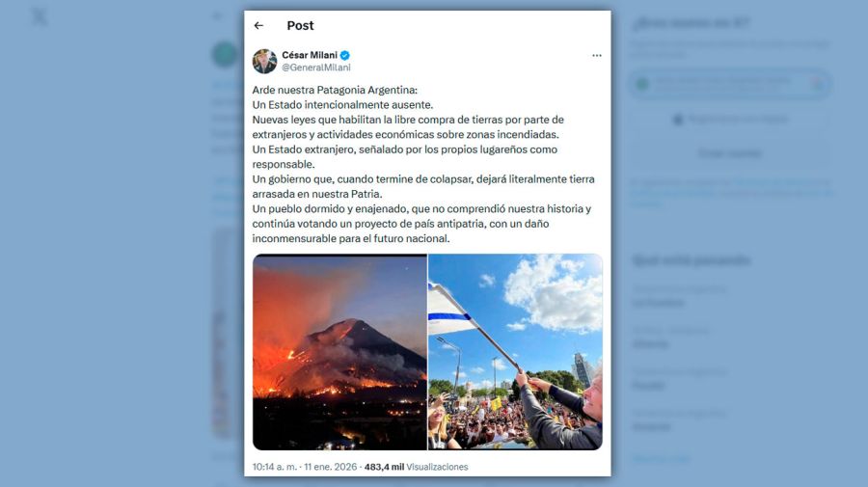Click the 11 ene. 2026 date
The height and width of the screenshot is (487, 868).
click(x=331, y=467)
